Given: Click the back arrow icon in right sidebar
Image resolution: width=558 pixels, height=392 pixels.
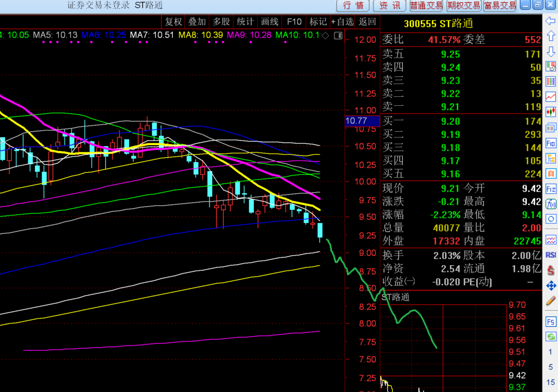Looking at the screenshot, I should pyautogui.click(x=551, y=21).
